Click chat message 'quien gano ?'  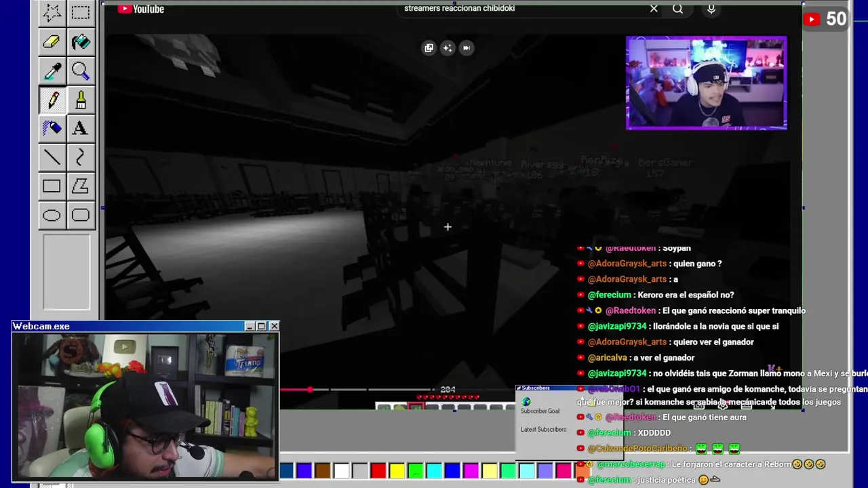pos(697,264)
